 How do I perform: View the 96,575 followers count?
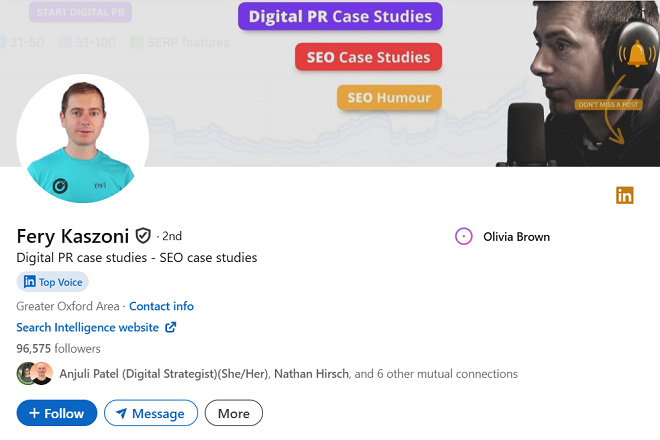[58, 348]
